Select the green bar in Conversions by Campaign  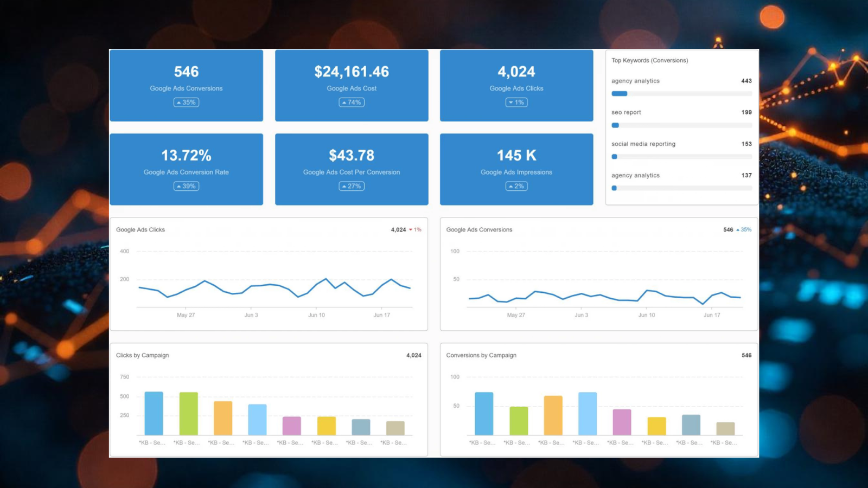[x=519, y=421]
